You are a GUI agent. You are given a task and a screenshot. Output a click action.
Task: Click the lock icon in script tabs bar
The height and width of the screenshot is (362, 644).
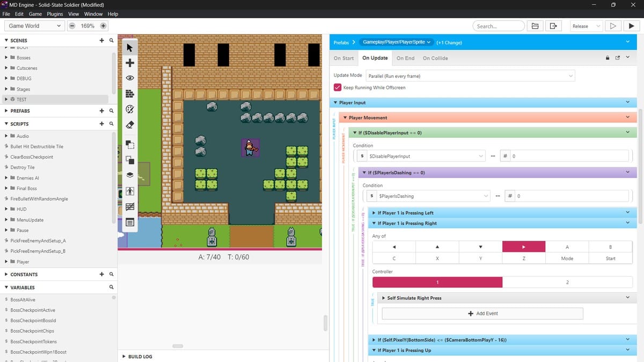(608, 58)
